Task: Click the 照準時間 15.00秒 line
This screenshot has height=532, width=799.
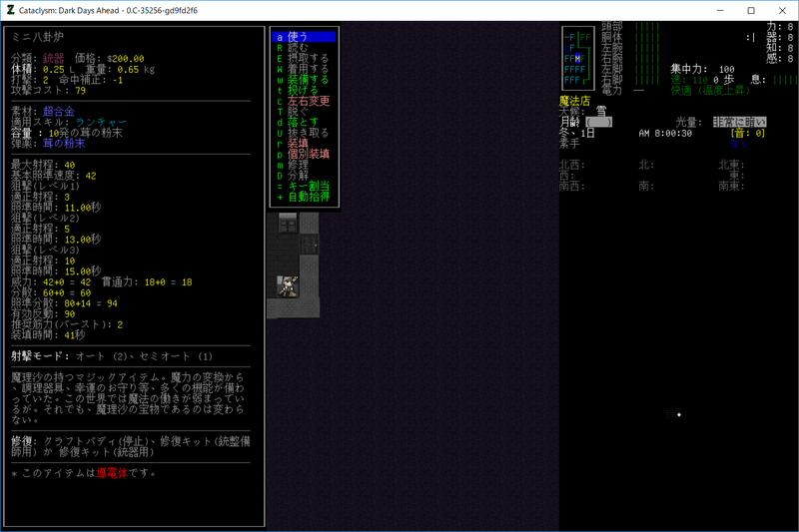Action: click(x=56, y=271)
